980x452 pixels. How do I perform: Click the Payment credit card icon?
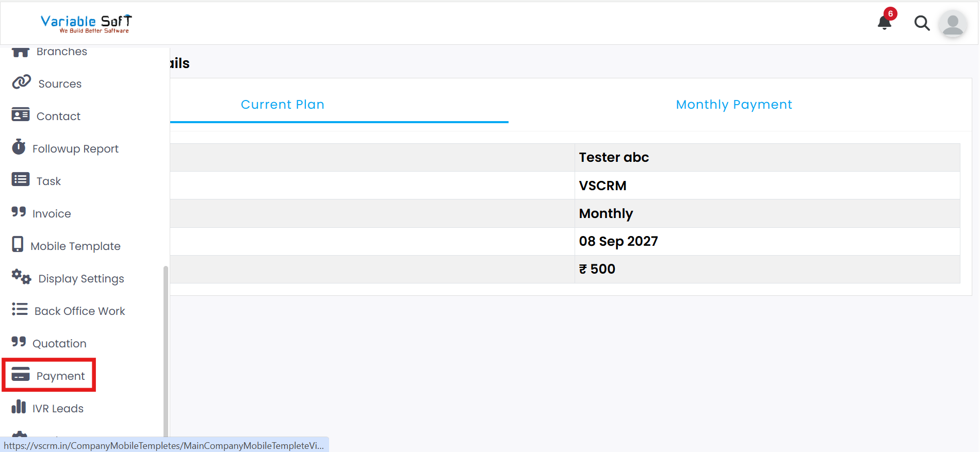tap(21, 374)
